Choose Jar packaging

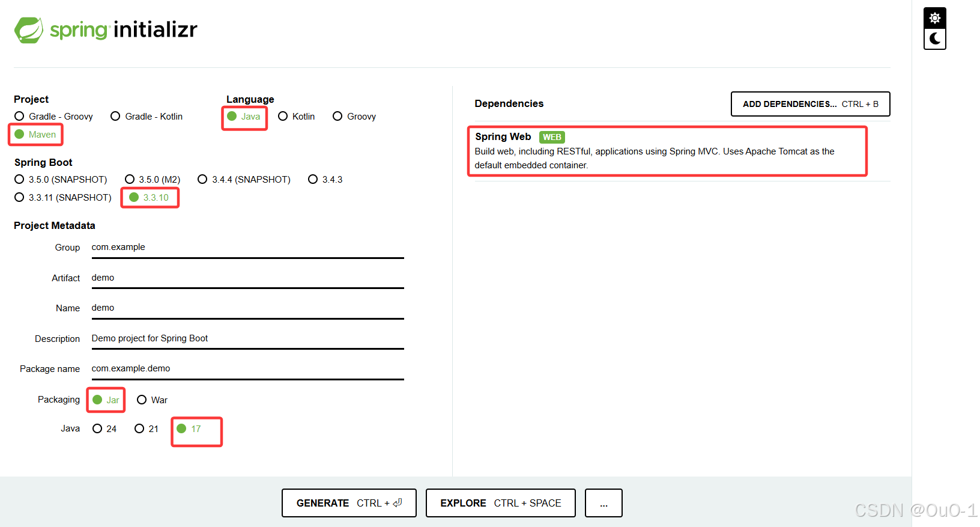pos(106,400)
